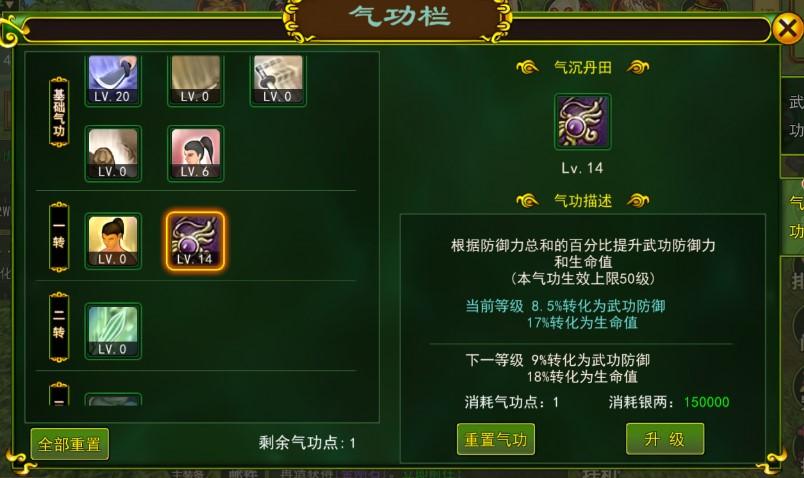804x478 pixels.
Task: Select the purple orb skill icon LV. 14
Action: pyautogui.click(x=195, y=241)
